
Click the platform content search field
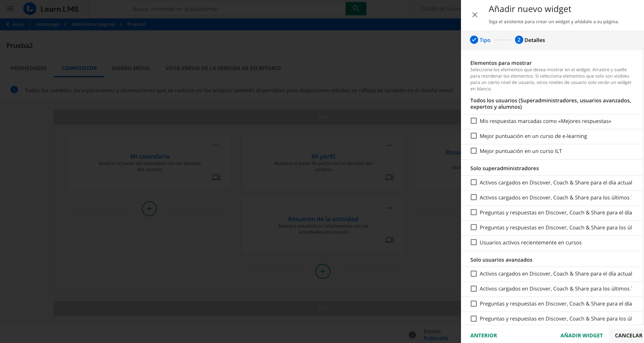[x=236, y=9]
